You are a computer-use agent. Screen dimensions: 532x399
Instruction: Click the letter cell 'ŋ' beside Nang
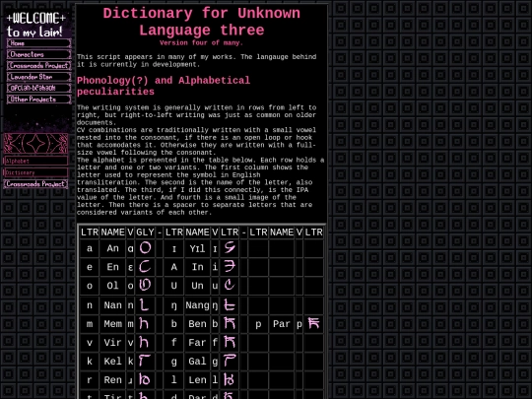coord(174,305)
